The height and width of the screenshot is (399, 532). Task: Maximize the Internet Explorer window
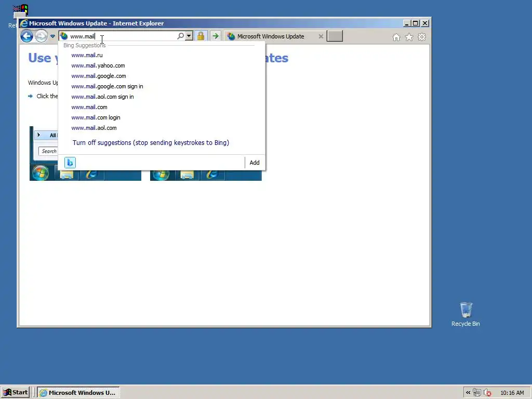[416, 23]
